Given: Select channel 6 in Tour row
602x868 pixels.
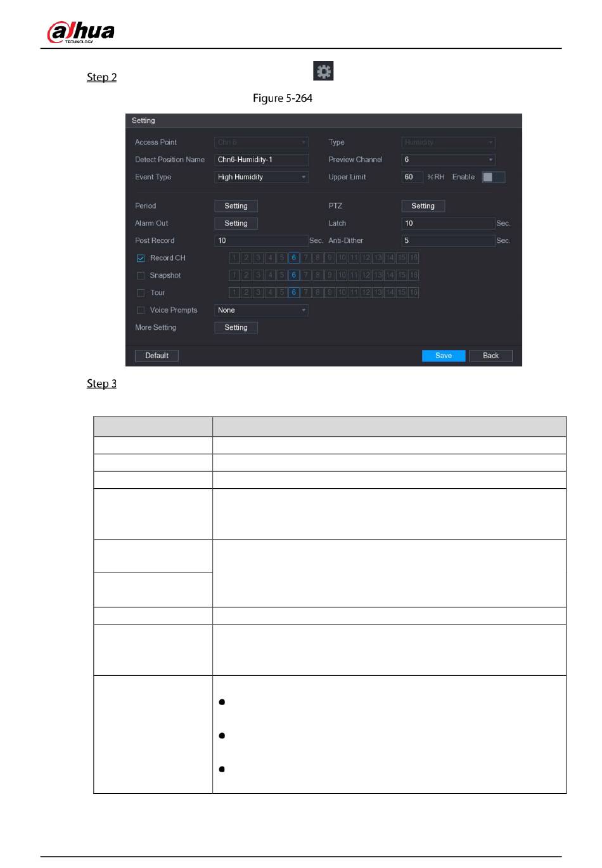Looking at the screenshot, I should [294, 292].
